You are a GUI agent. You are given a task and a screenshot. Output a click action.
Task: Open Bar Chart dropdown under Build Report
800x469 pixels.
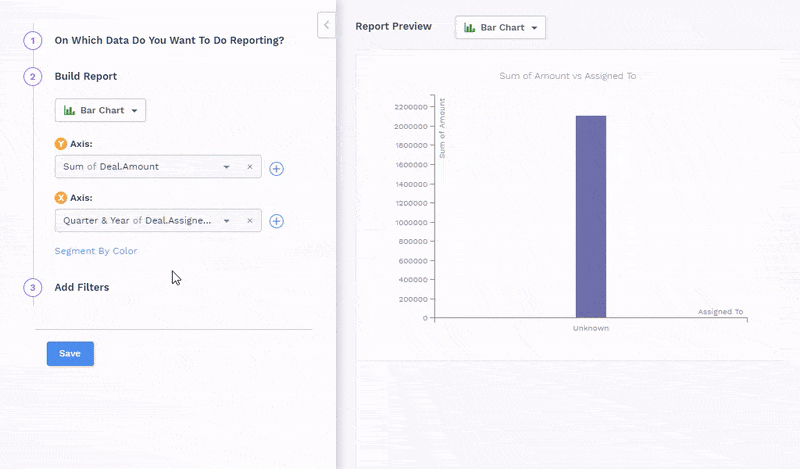coord(101,110)
